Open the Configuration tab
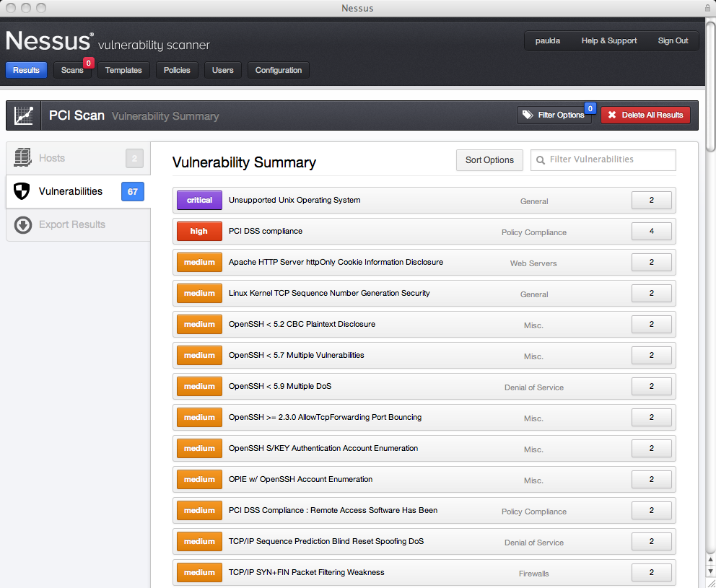Viewport: 716px width, 588px height. pyautogui.click(x=279, y=70)
